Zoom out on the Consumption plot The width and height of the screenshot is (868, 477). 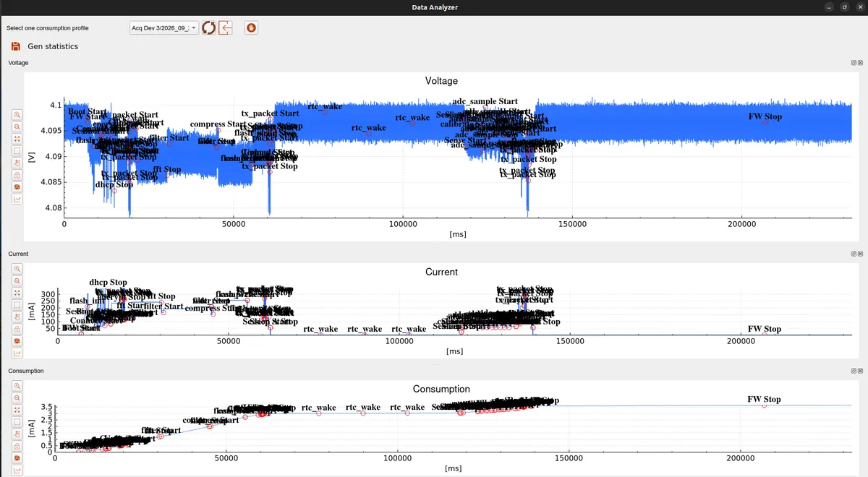click(x=17, y=397)
